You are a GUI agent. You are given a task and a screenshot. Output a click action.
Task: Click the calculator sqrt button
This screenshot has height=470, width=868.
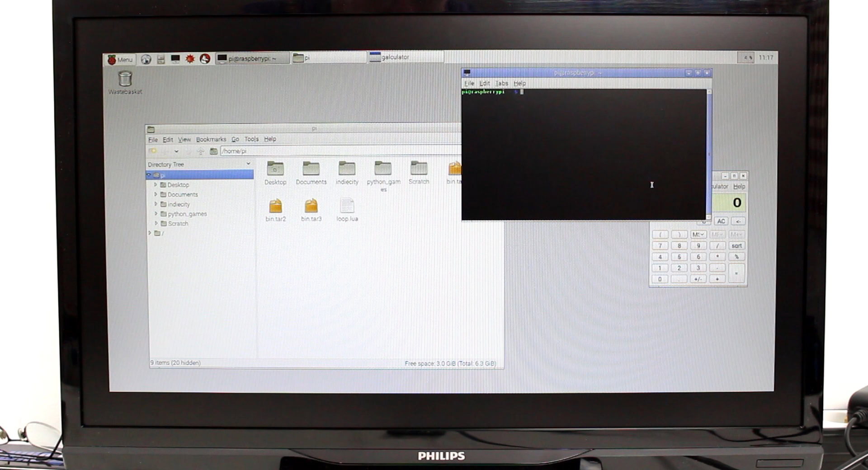click(x=736, y=246)
